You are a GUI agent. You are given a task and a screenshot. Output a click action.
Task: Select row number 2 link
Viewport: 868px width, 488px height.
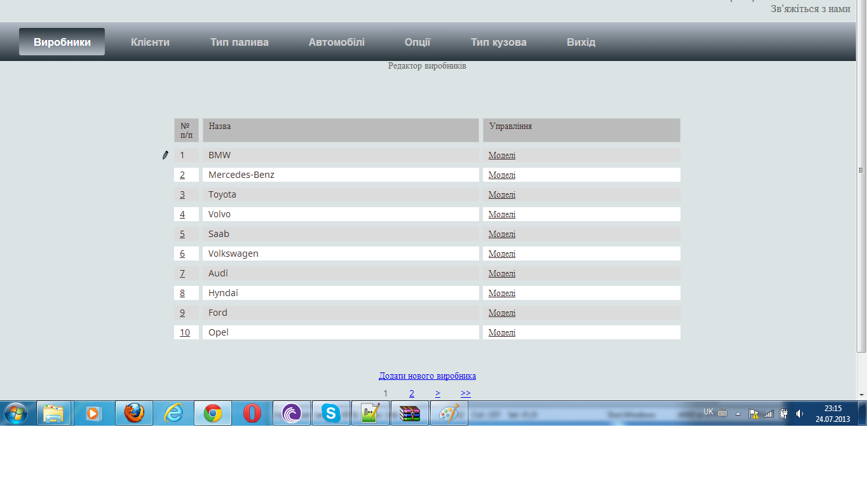point(182,175)
